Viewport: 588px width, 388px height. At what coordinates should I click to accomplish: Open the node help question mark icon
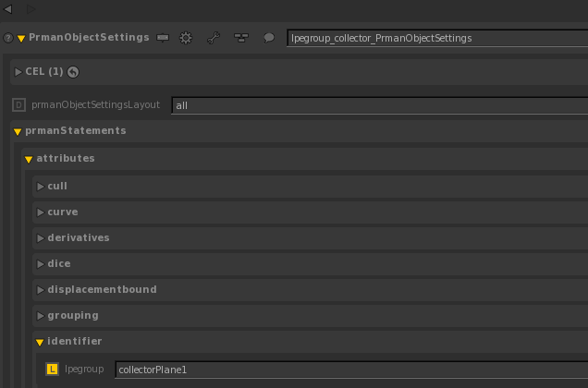(x=7, y=39)
